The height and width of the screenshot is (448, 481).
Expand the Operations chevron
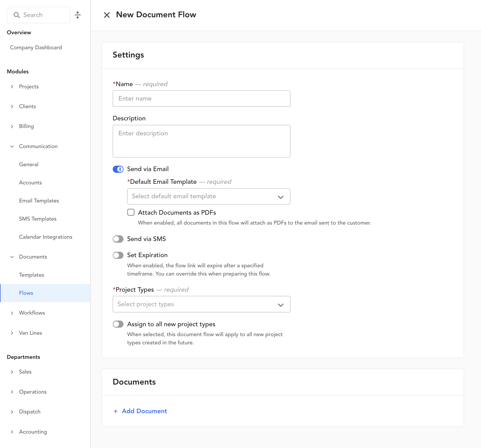12,392
